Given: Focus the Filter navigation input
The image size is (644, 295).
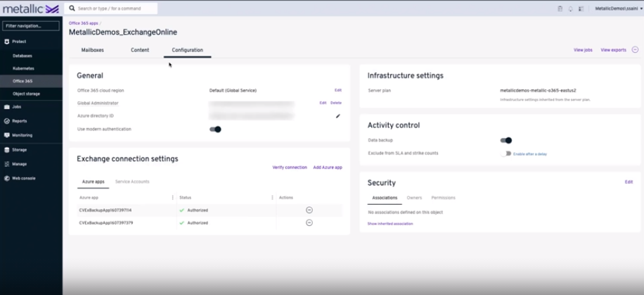Looking at the screenshot, I should pyautogui.click(x=31, y=26).
